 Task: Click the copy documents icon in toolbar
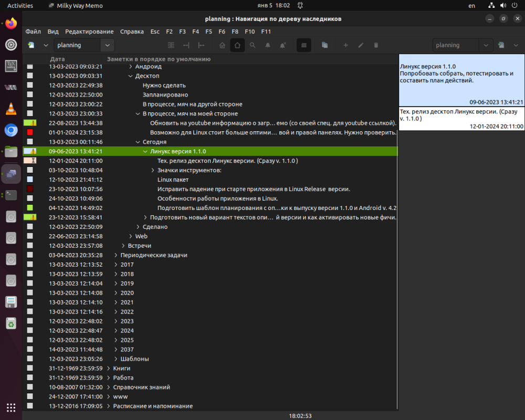coord(324,45)
